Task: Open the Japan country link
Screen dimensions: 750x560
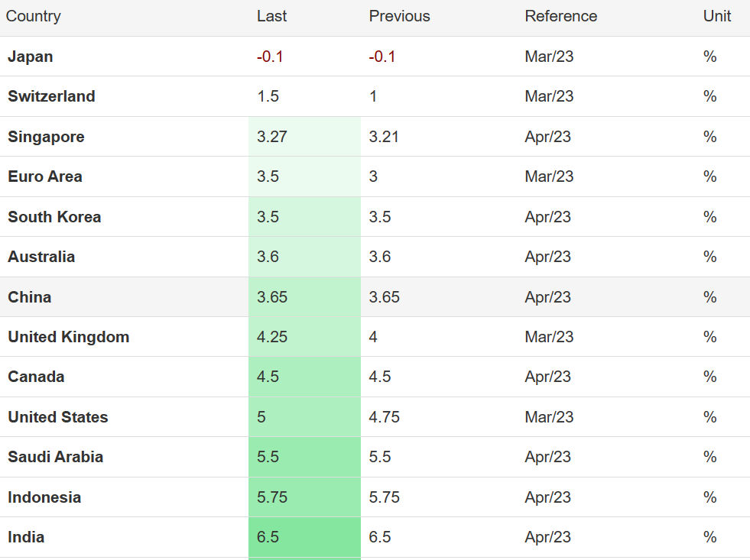Action: point(30,57)
